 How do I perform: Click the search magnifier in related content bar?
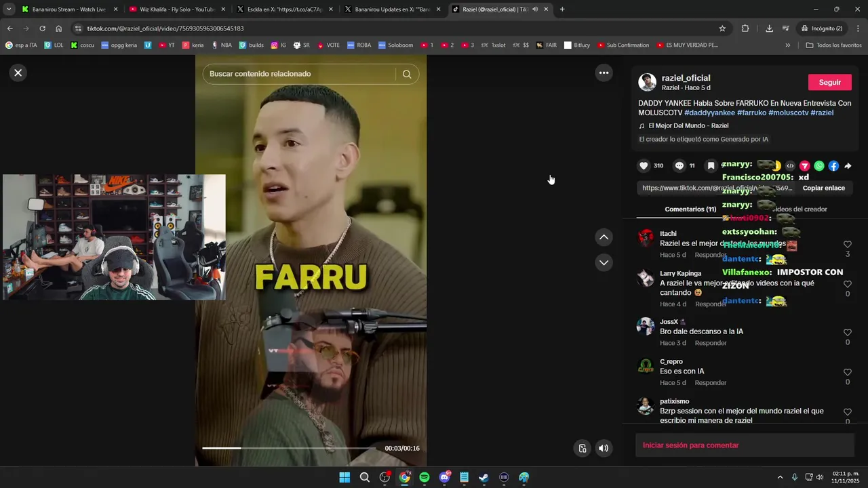click(407, 74)
